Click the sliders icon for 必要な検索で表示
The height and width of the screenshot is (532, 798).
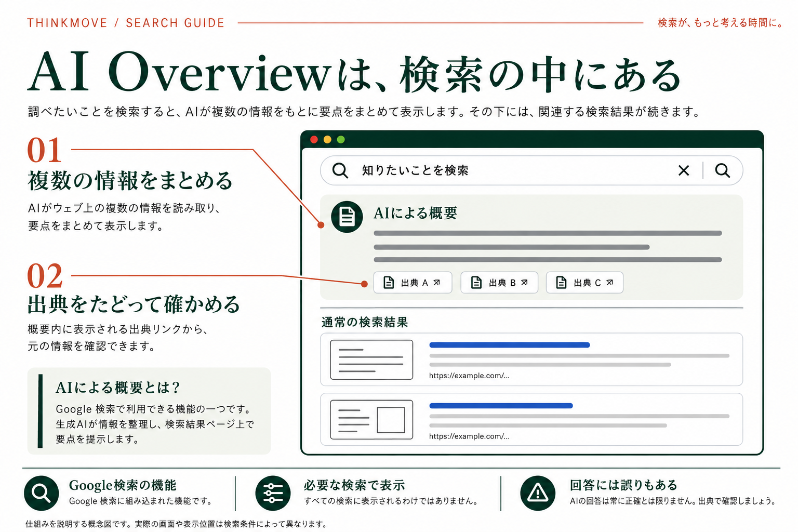pyautogui.click(x=273, y=493)
